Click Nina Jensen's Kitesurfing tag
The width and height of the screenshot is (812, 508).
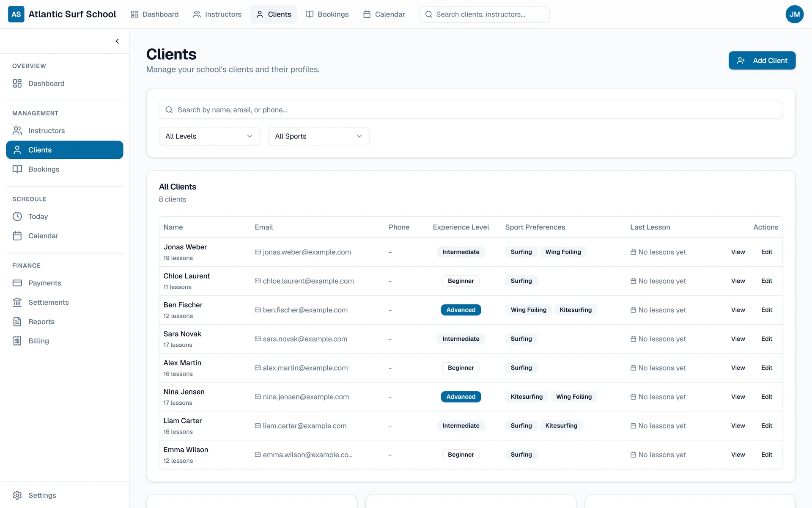(x=527, y=397)
